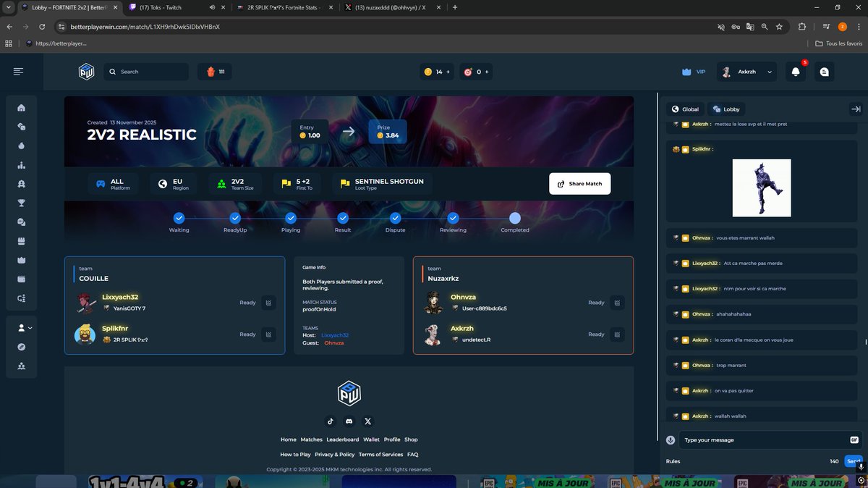Open the Splikfnr dancing GIF in chat
Viewport: 868px width, 488px height.
tap(762, 188)
